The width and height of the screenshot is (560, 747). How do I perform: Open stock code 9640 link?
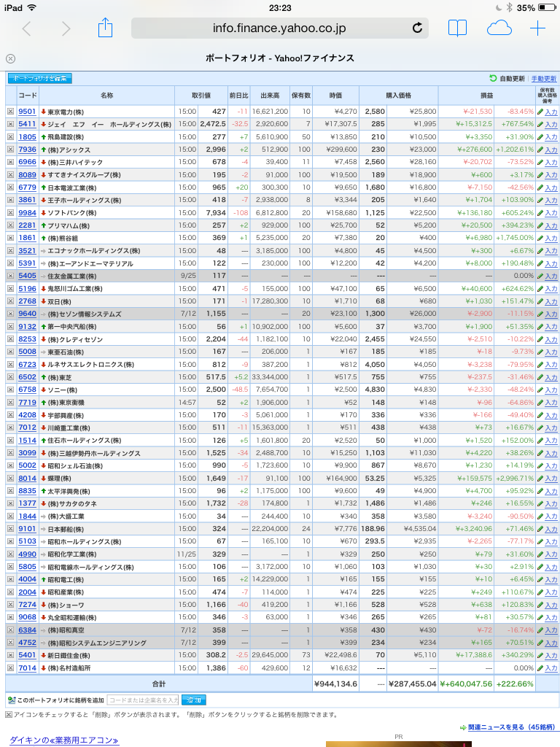click(x=27, y=314)
